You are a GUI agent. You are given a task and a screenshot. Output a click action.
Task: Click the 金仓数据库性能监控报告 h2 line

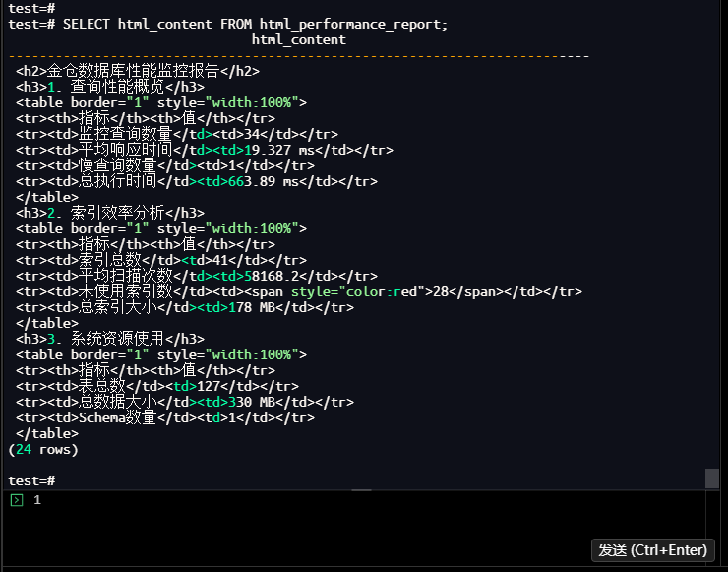pos(138,71)
